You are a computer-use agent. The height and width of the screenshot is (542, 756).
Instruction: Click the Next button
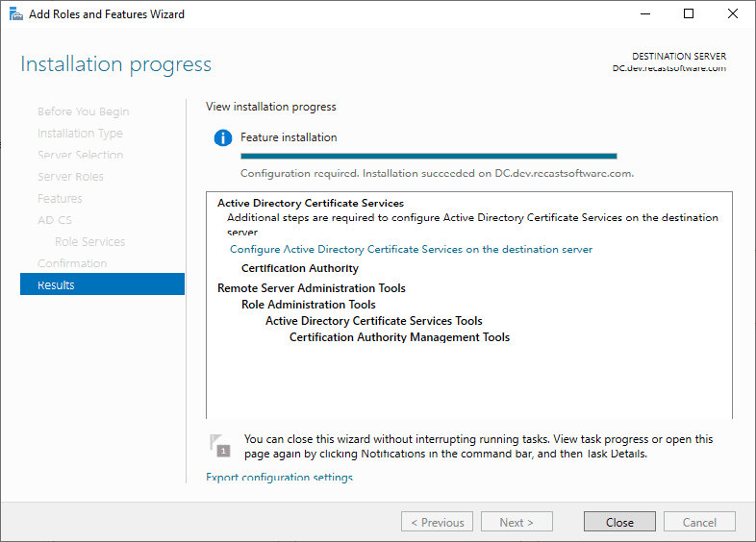(517, 522)
